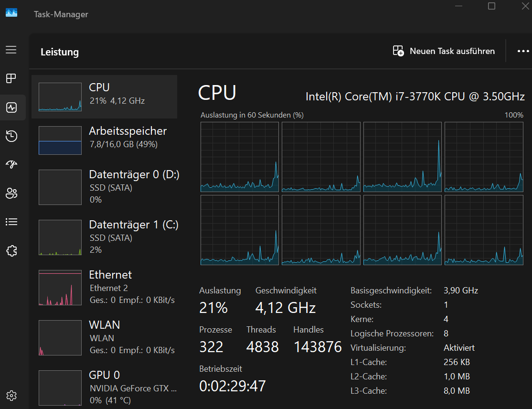
Task: Click the 'Auslastung in 60 Sekunden (%)' label
Action: tap(252, 115)
